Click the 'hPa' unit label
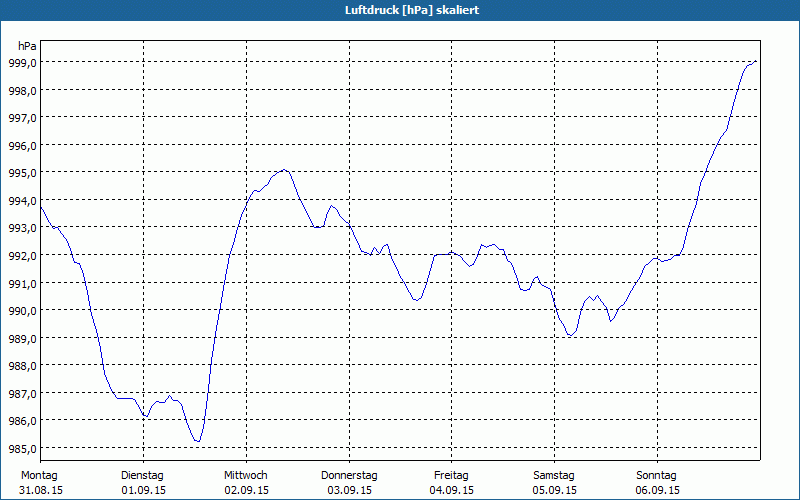Screen dimensions: 800x500 pyautogui.click(x=27, y=46)
